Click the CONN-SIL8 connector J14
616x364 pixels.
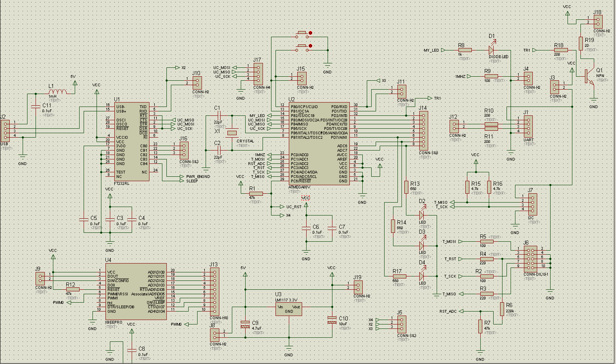pyautogui.click(x=423, y=130)
